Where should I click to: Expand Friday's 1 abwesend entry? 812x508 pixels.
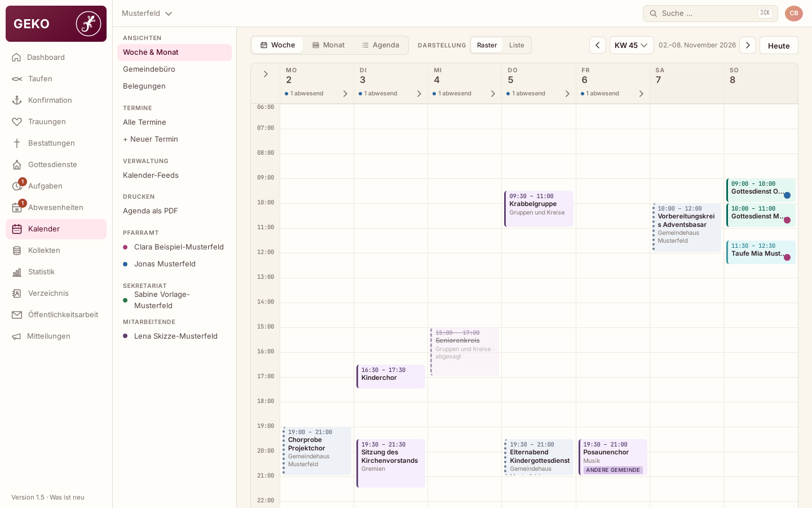pos(612,94)
